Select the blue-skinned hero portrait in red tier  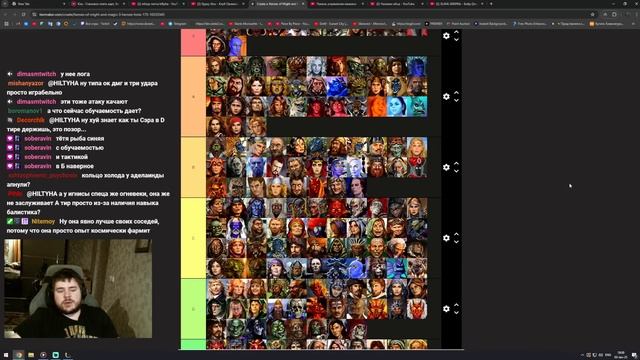click(x=236, y=46)
